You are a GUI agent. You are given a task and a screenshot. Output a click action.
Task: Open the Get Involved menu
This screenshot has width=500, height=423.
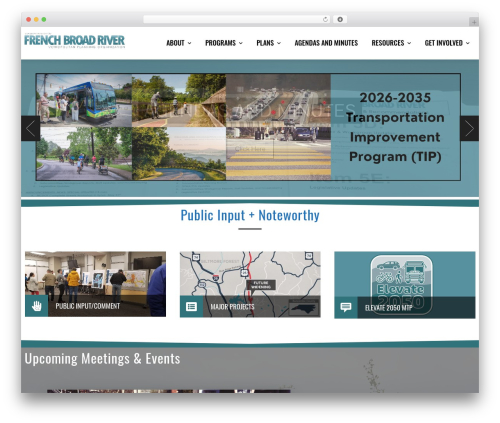444,43
